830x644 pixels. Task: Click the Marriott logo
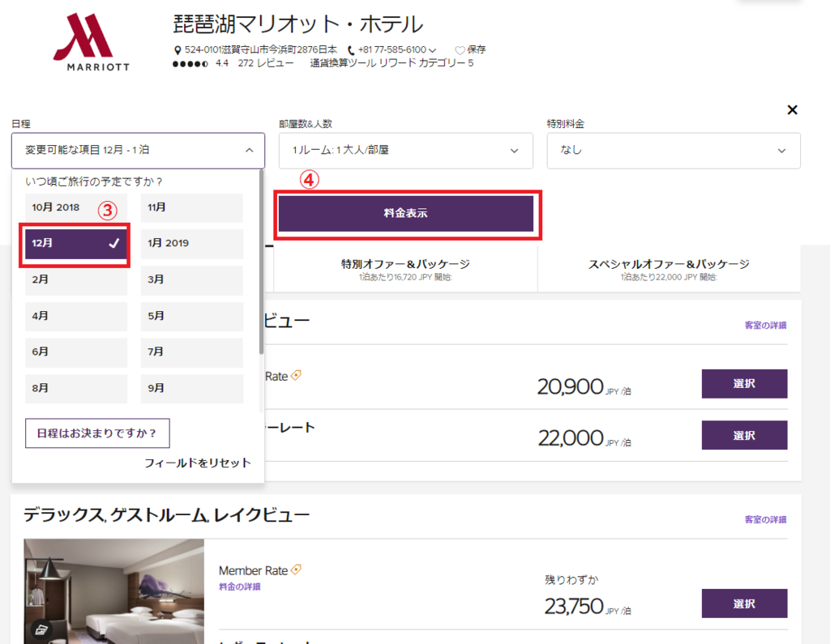point(91,42)
